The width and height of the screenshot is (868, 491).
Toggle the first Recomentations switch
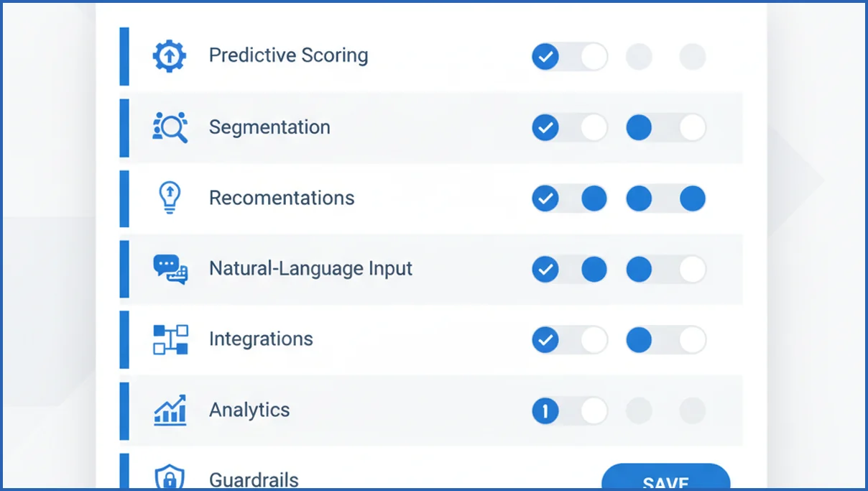click(x=570, y=198)
